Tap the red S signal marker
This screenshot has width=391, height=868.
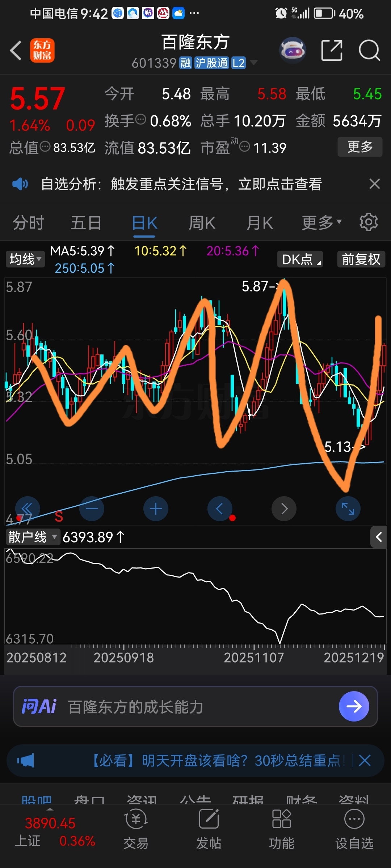pyautogui.click(x=59, y=516)
